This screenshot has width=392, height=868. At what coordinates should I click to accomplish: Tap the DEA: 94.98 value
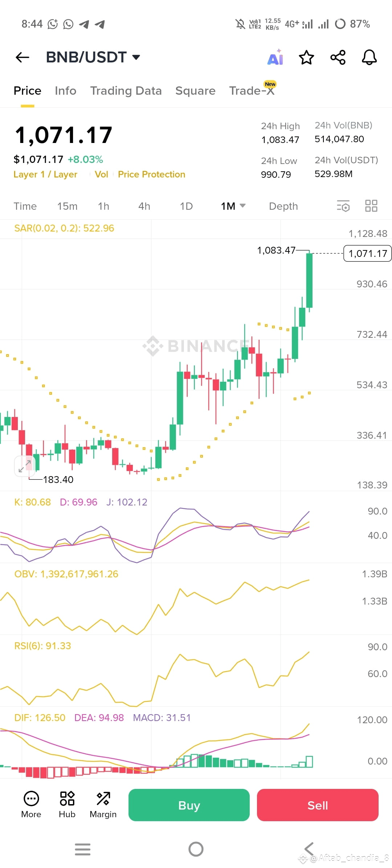coord(99,718)
